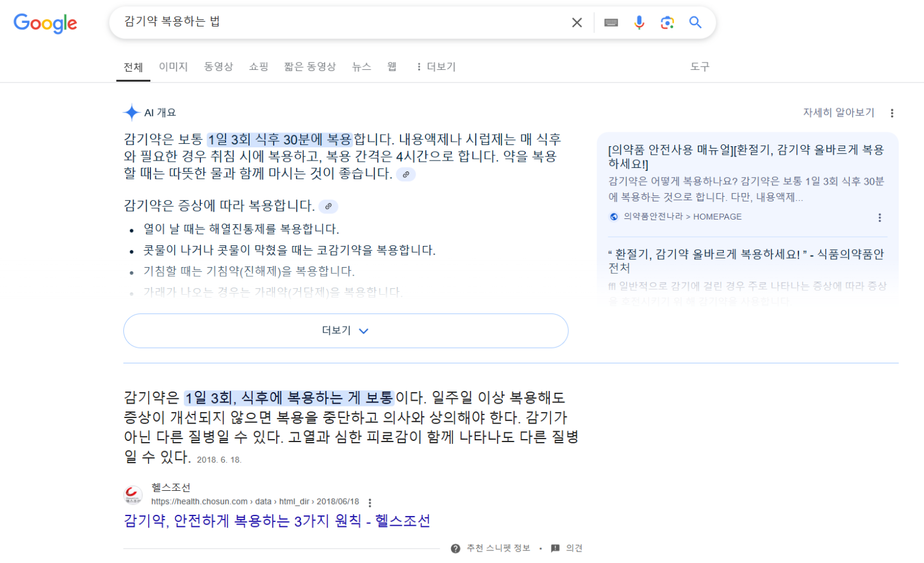Viewport: 924px width, 563px height.
Task: Open the three-dot menu beside the chosun.com URL
Action: tap(369, 501)
